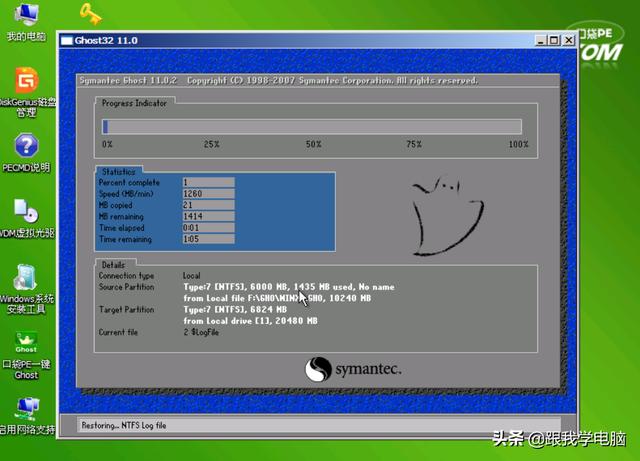The height and width of the screenshot is (461, 640).
Task: Click the Restoring NTFS Log file status bar
Action: point(310,425)
